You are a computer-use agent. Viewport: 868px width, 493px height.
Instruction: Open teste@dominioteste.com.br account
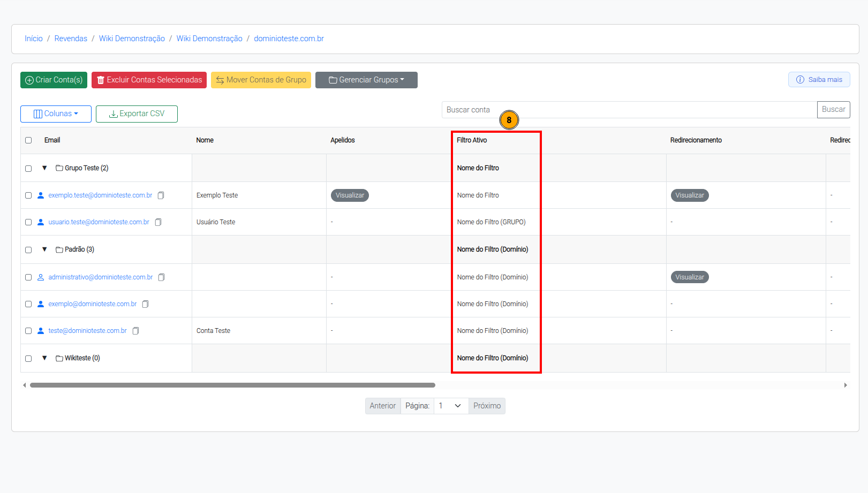(x=87, y=331)
